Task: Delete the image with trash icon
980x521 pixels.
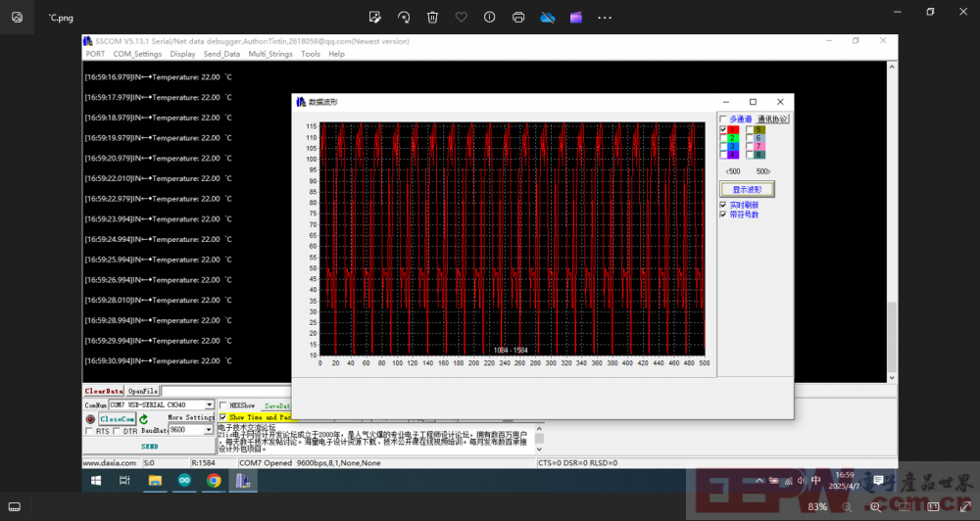Action: 432,18
